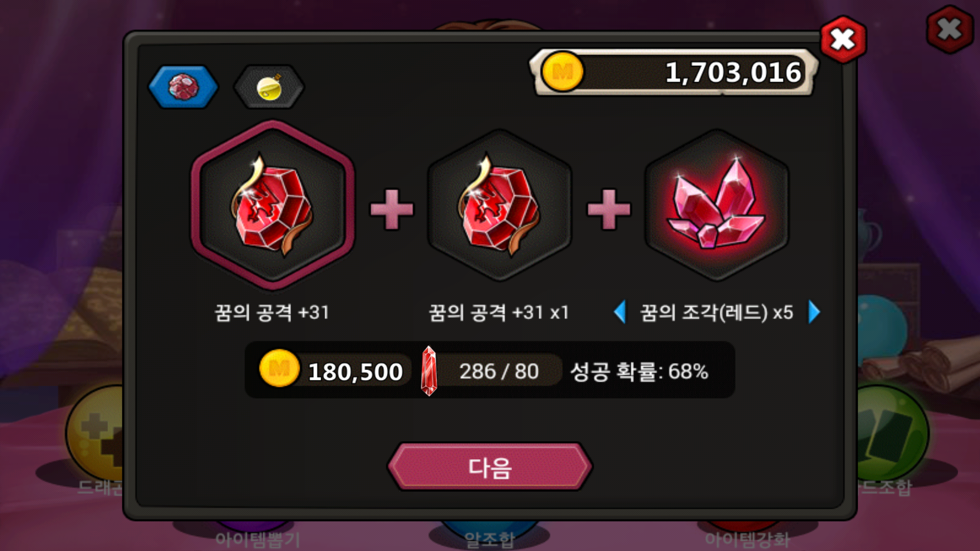Click the red dream fragment crystals slot
Screen dimensions: 980x551
pyautogui.click(x=717, y=205)
